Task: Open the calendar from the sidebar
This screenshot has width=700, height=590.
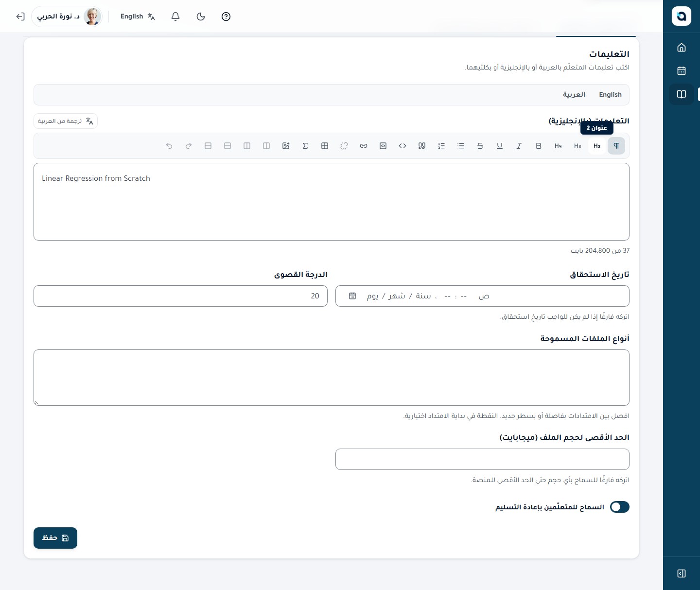Action: click(x=682, y=71)
